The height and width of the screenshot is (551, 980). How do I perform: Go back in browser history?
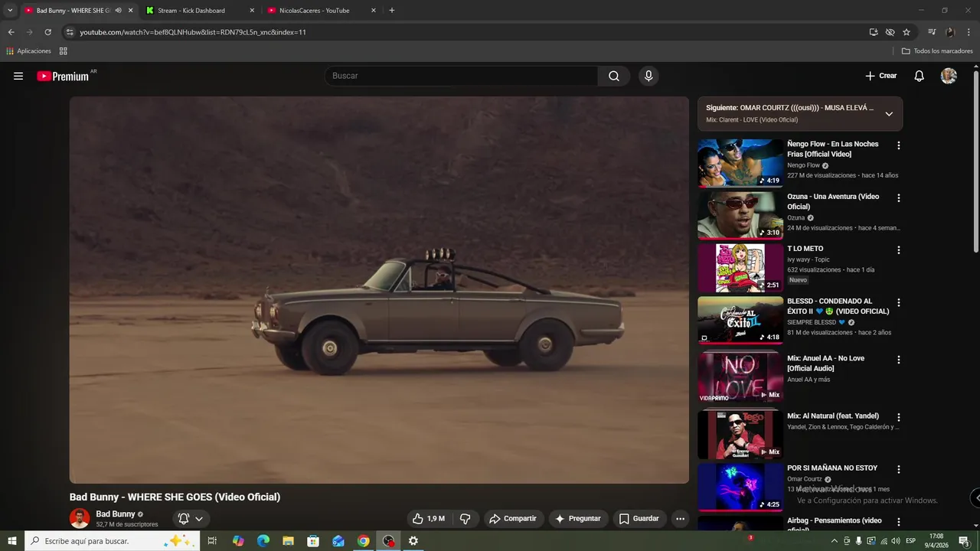pos(11,32)
